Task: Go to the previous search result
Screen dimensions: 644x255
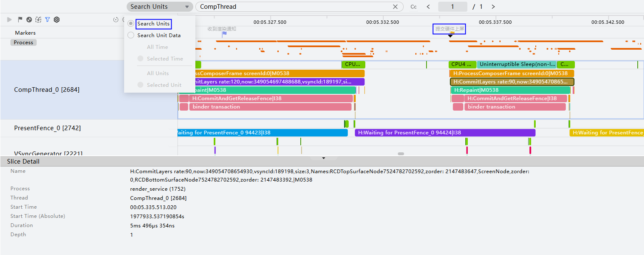Action: coord(428,7)
